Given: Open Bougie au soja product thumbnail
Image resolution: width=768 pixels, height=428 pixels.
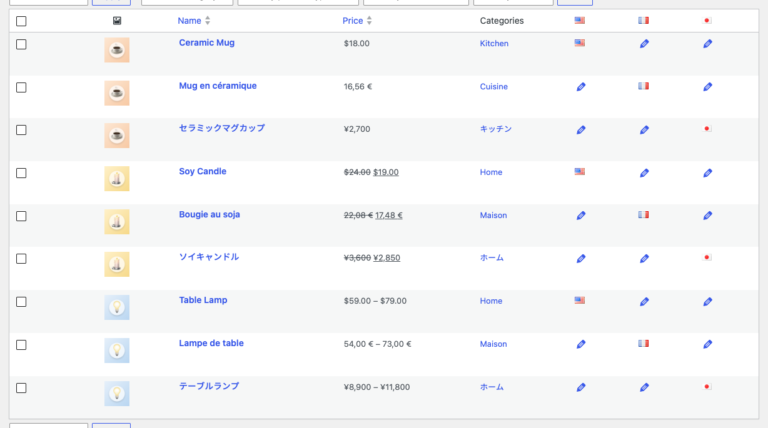Looking at the screenshot, I should click(x=117, y=222).
